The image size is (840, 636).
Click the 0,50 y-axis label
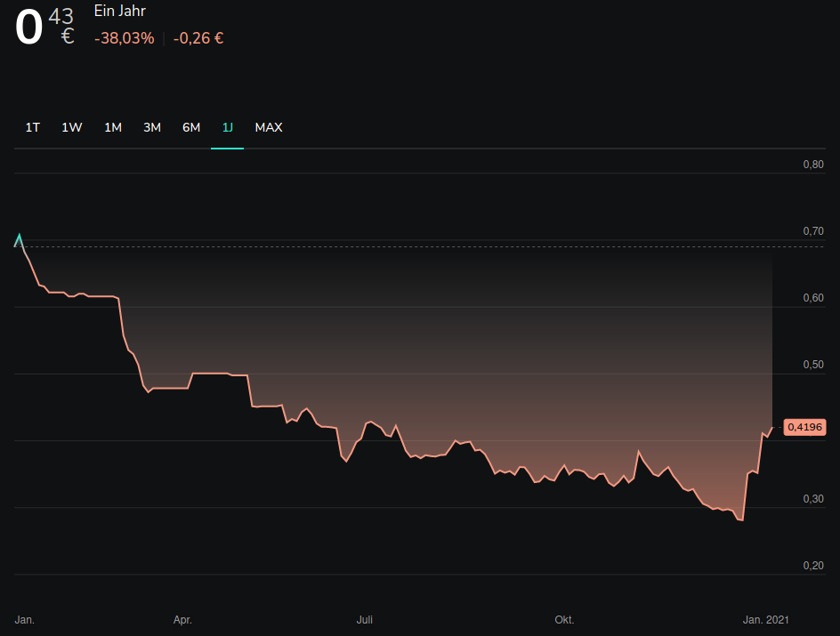(x=813, y=365)
